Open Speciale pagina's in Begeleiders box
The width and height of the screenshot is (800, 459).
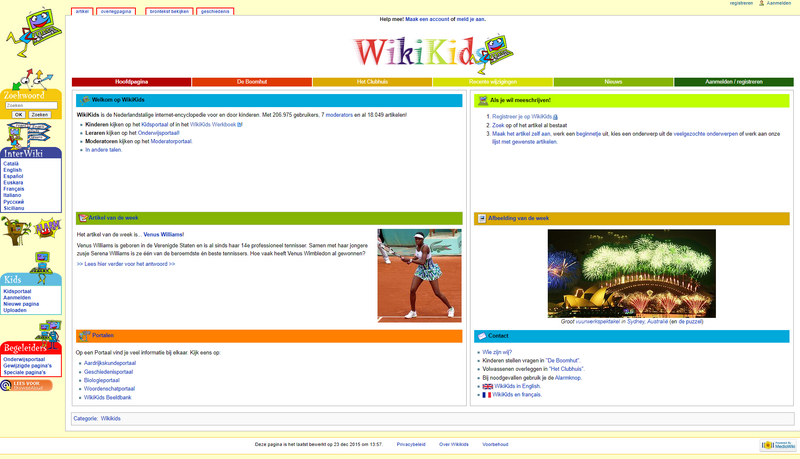24,372
